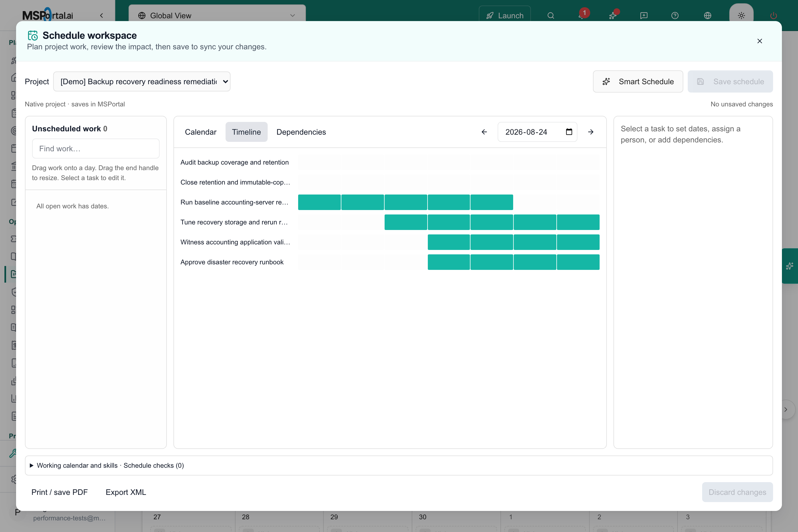798x532 pixels.
Task: Switch to the Calendar tab
Action: click(x=201, y=132)
